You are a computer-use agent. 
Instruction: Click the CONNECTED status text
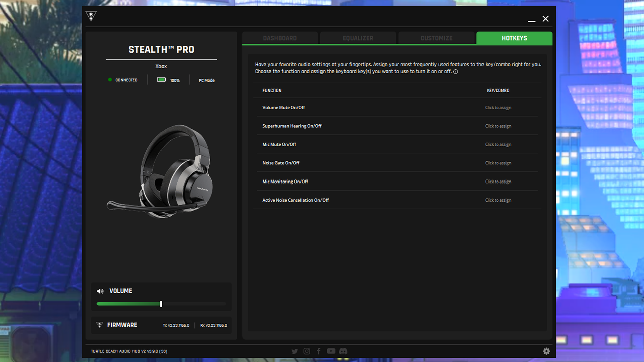pos(126,80)
